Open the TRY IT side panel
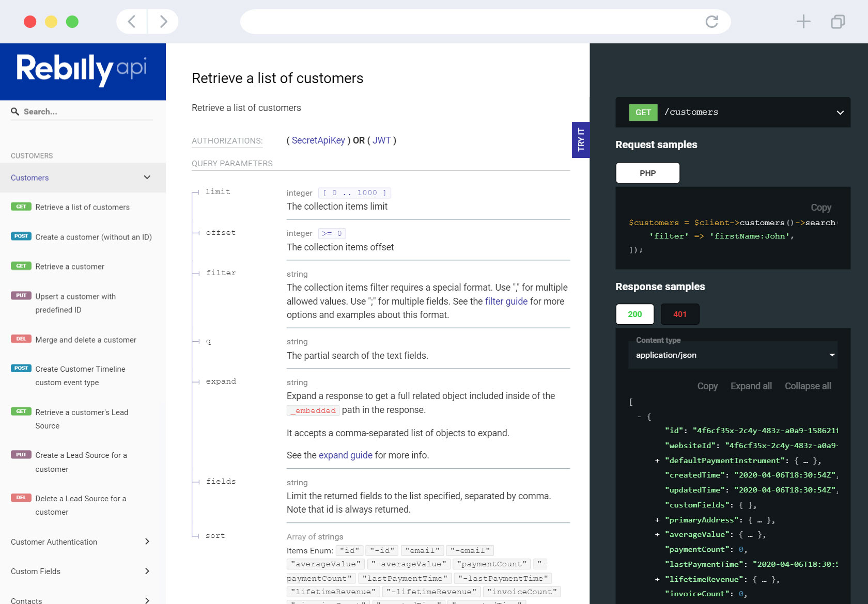Screen dimensions: 868x604 click(581, 140)
